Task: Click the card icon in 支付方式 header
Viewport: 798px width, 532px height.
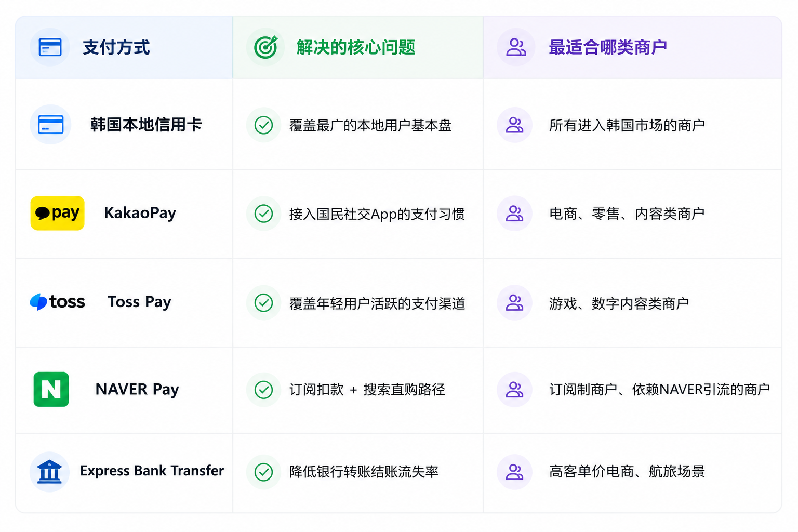Action: (x=50, y=47)
